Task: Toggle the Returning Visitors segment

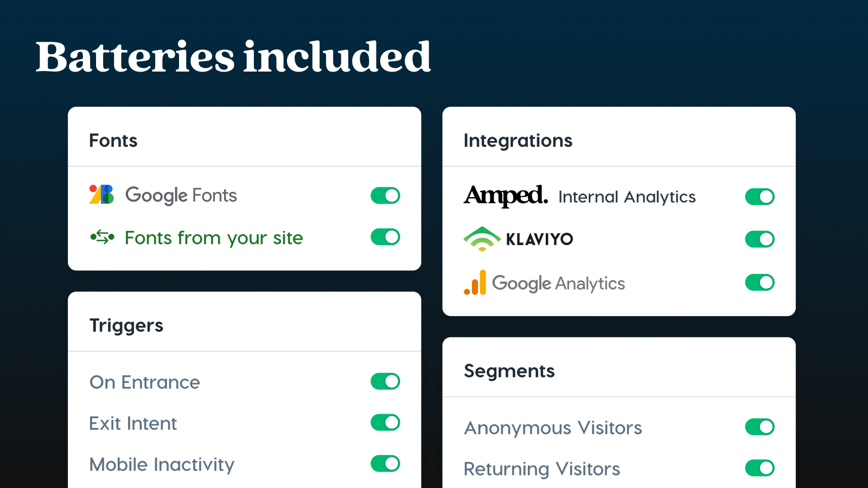Action: click(x=759, y=468)
